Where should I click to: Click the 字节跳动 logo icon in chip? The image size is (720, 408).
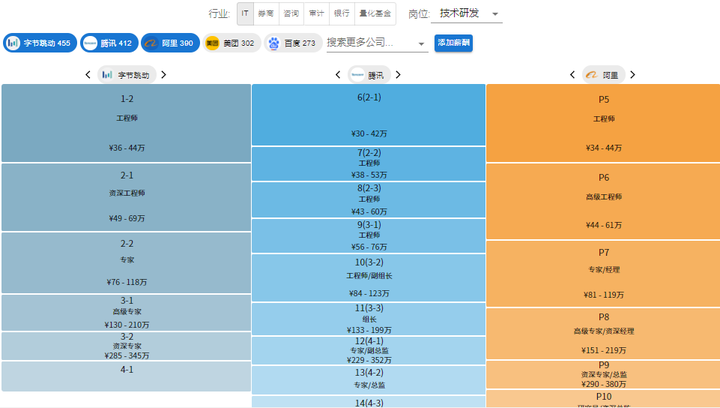(13, 43)
